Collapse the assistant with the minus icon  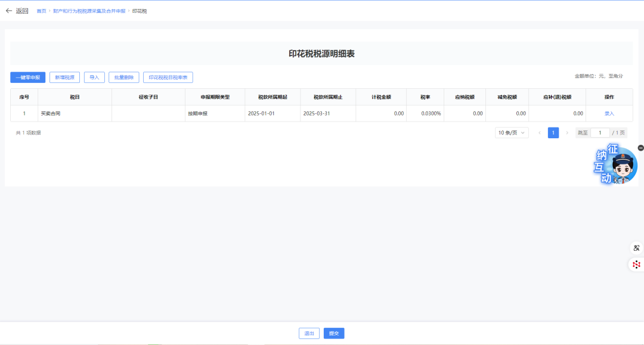[x=640, y=147]
